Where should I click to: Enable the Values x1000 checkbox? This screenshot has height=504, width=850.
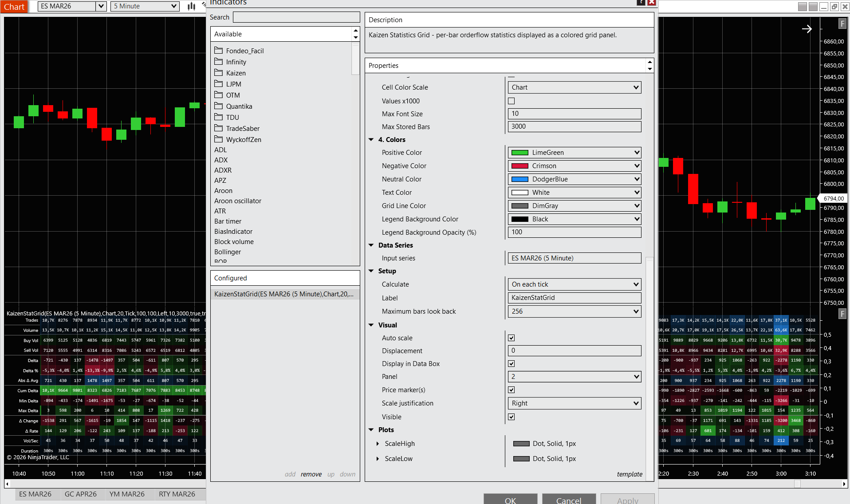511,101
